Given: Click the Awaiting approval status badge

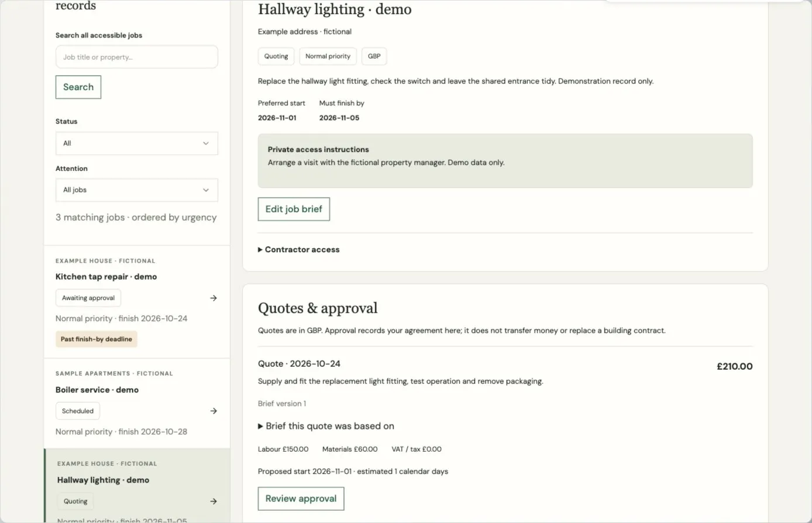Looking at the screenshot, I should click(88, 298).
